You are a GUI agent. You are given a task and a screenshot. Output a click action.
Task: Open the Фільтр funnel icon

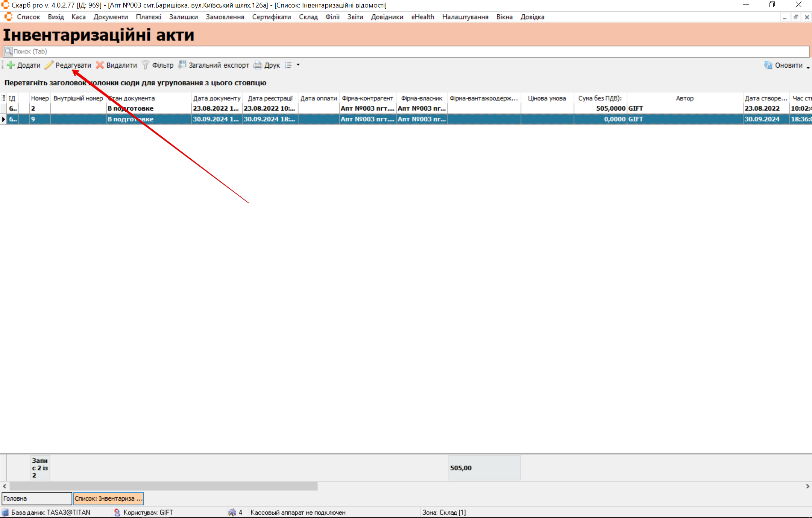pos(145,65)
